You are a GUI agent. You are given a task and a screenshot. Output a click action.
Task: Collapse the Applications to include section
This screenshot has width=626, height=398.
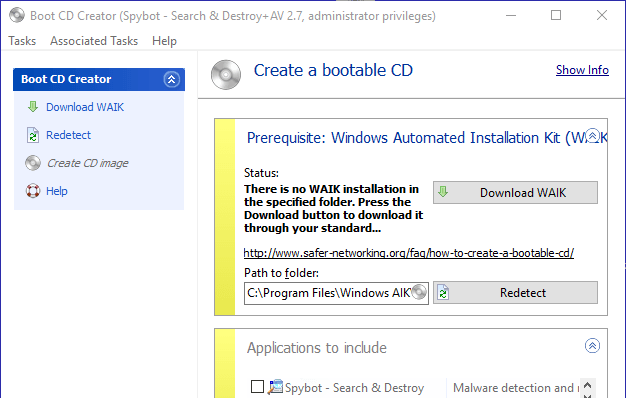592,345
